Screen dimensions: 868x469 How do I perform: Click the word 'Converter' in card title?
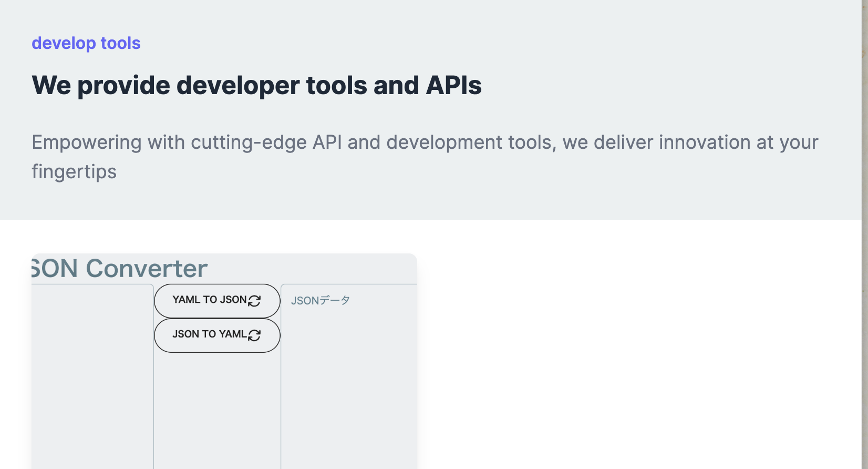coord(147,269)
